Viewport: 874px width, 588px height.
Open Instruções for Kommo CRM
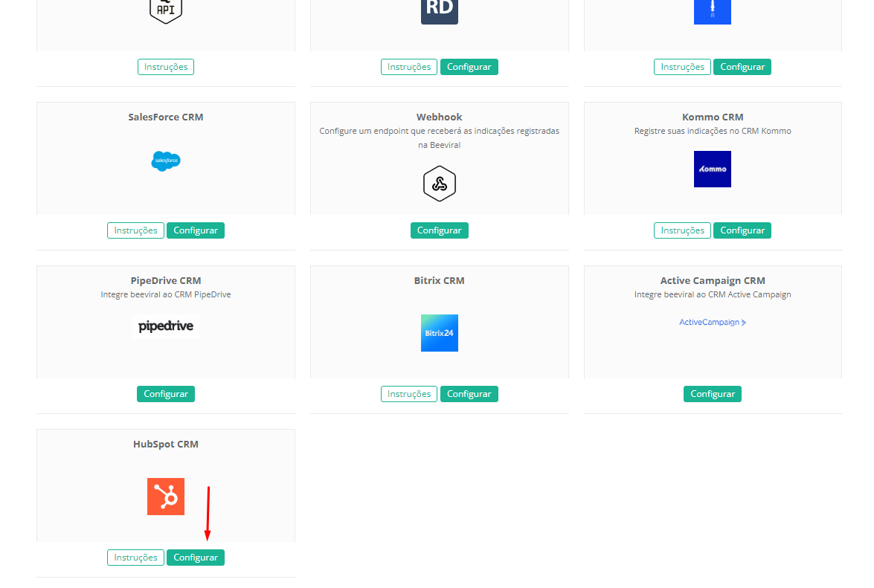click(x=682, y=230)
